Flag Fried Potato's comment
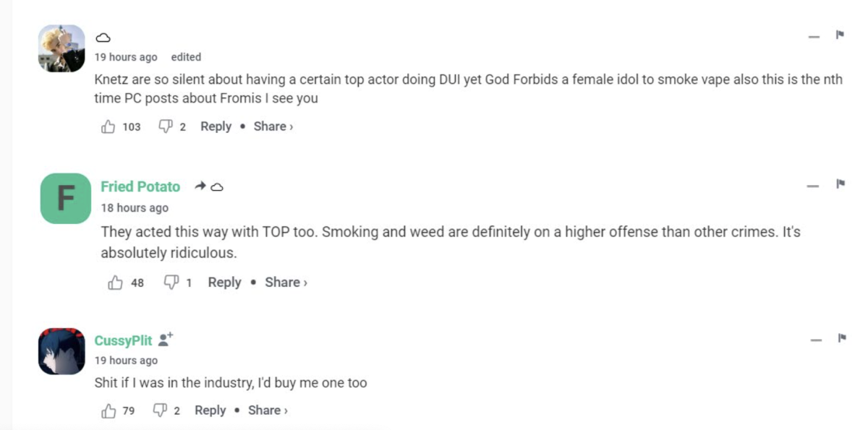 (840, 184)
